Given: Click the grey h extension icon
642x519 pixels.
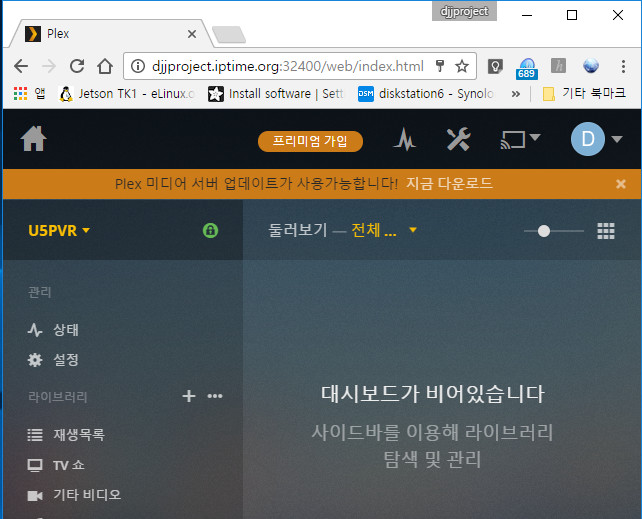Looking at the screenshot, I should pos(558,65).
